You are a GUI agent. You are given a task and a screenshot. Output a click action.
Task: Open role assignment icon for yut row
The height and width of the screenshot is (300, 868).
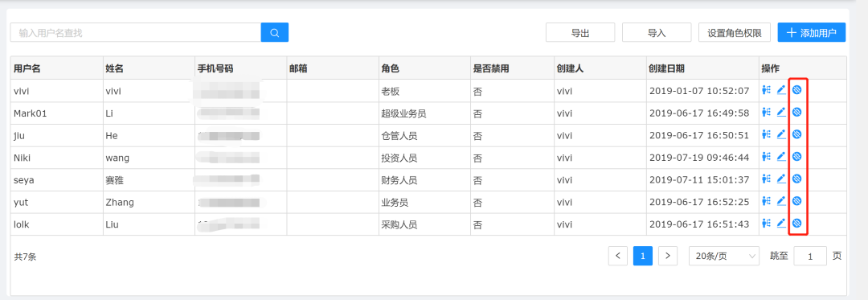767,201
